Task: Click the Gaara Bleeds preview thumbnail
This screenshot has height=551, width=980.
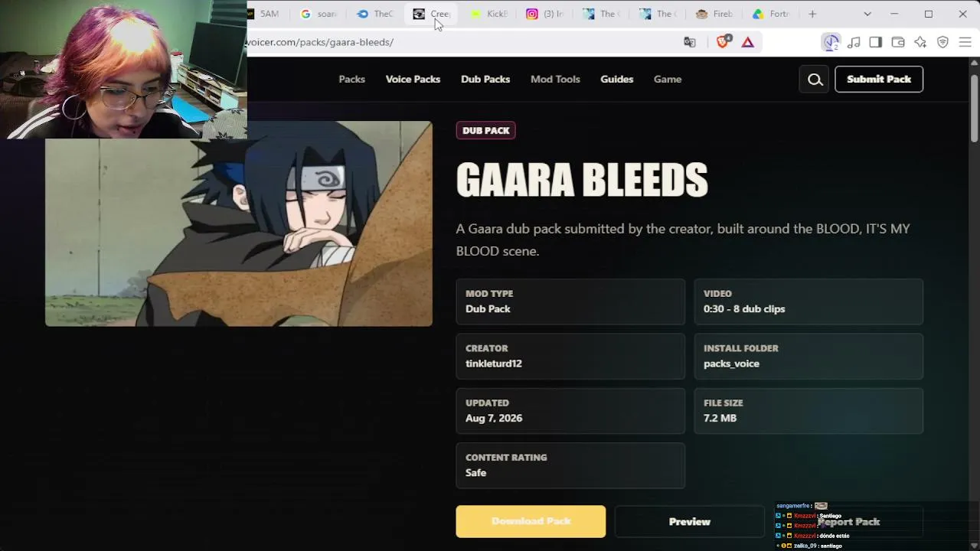Action: click(x=239, y=223)
